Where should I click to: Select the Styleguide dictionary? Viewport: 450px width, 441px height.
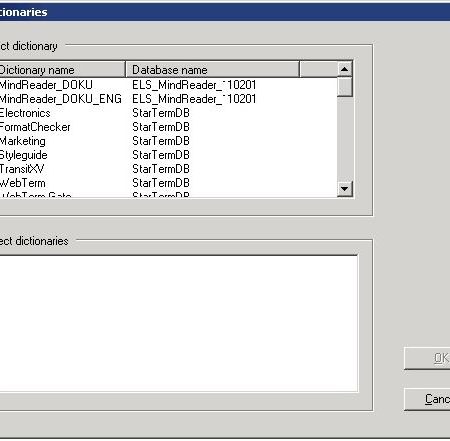coord(23,155)
